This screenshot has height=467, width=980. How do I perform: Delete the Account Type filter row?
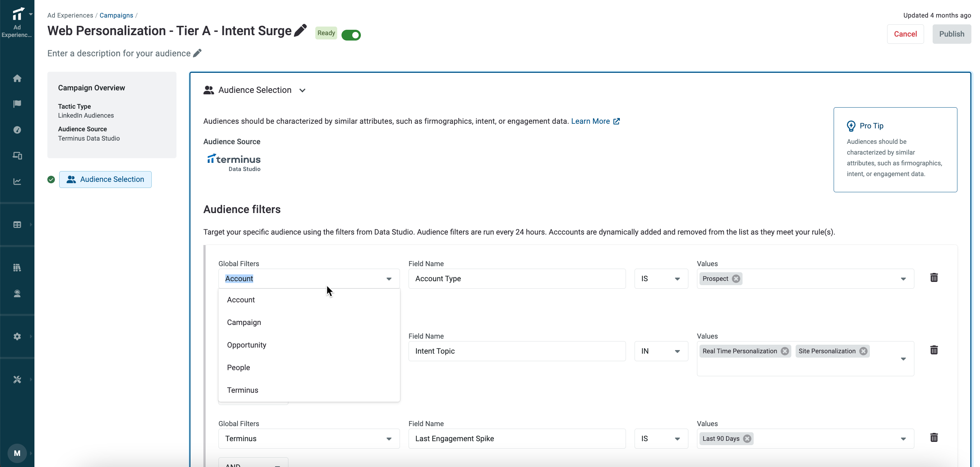click(934, 278)
